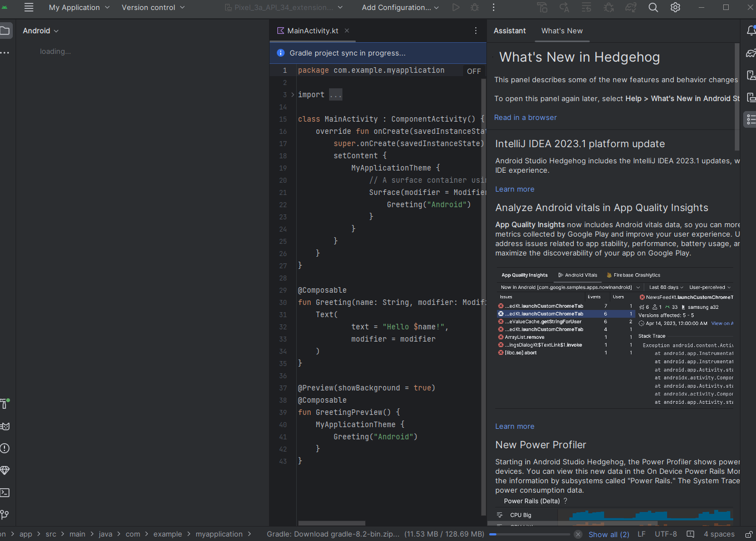Viewport: 756px width, 541px height.
Task: Select the ArrayList.remove issue row
Action: tap(565, 337)
